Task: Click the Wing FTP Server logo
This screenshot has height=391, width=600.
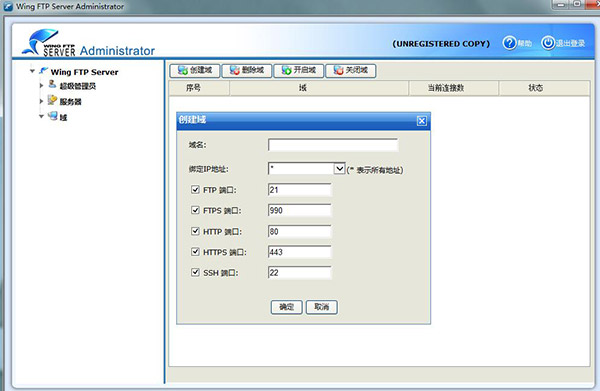Action: 49,42
